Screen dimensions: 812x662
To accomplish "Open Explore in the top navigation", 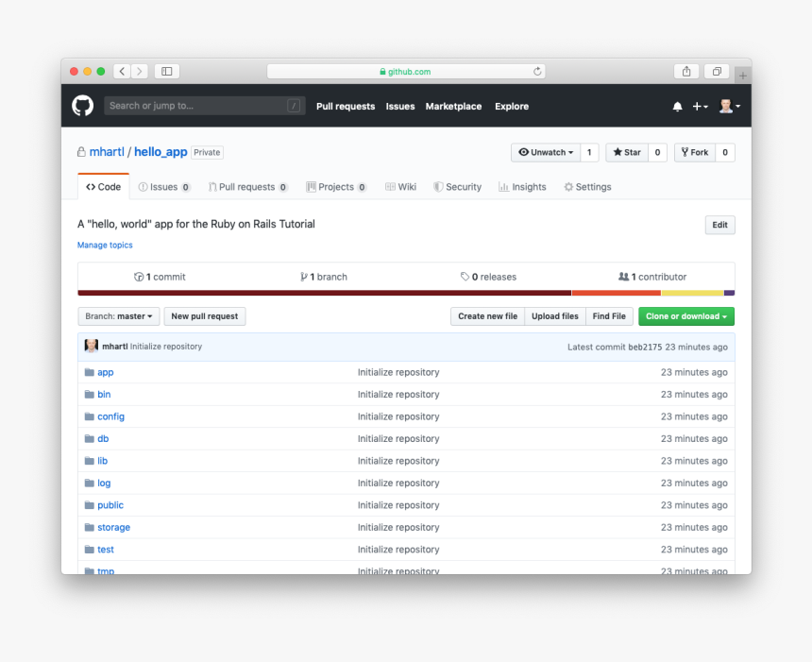I will [512, 106].
